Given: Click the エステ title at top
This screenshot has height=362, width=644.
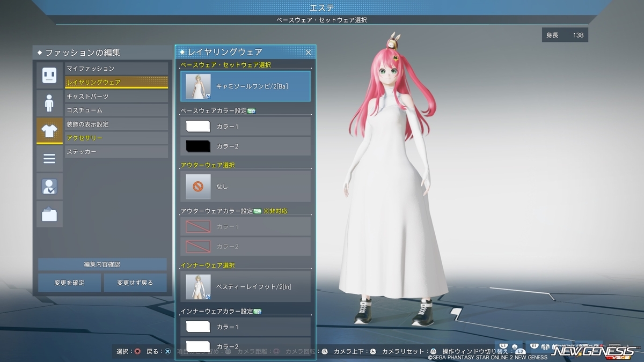Looking at the screenshot, I should coord(322,8).
